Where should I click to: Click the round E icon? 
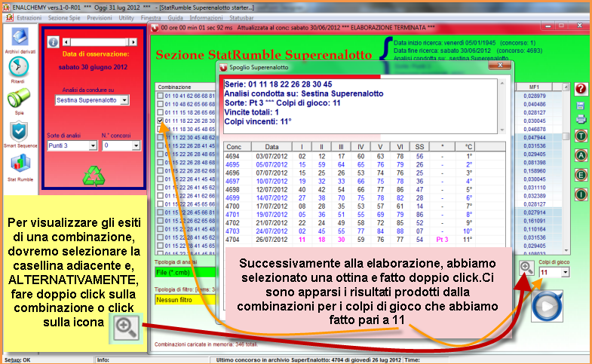(581, 175)
